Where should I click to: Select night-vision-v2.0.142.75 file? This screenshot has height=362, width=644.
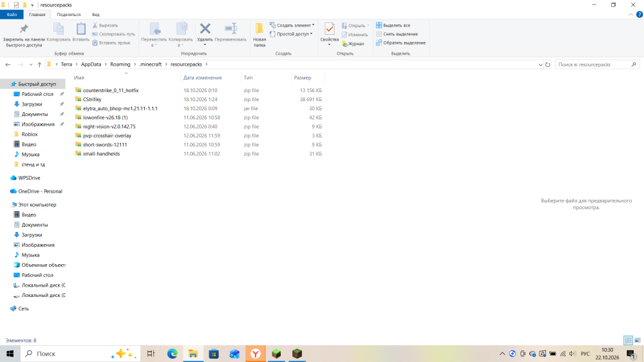pos(109,126)
